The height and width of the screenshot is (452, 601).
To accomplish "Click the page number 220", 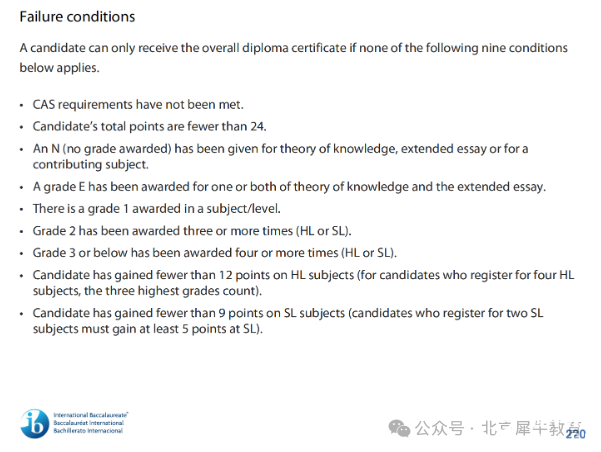I will coord(576,434).
